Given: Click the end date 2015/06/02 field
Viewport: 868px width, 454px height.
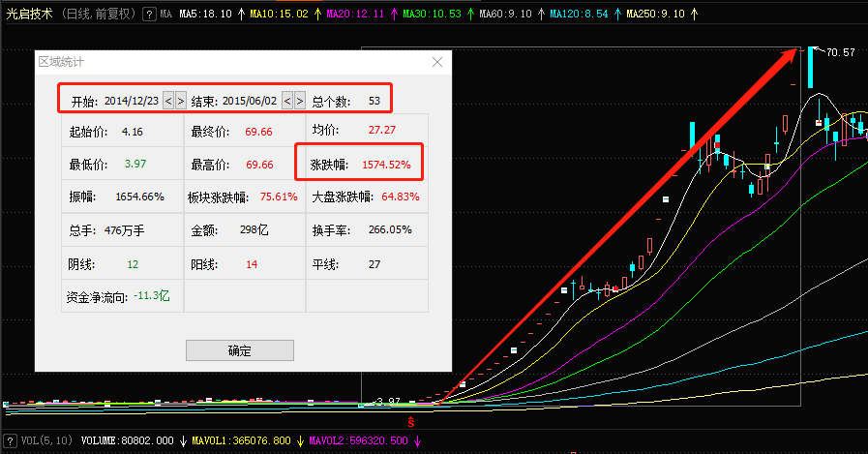Looking at the screenshot, I should (250, 100).
